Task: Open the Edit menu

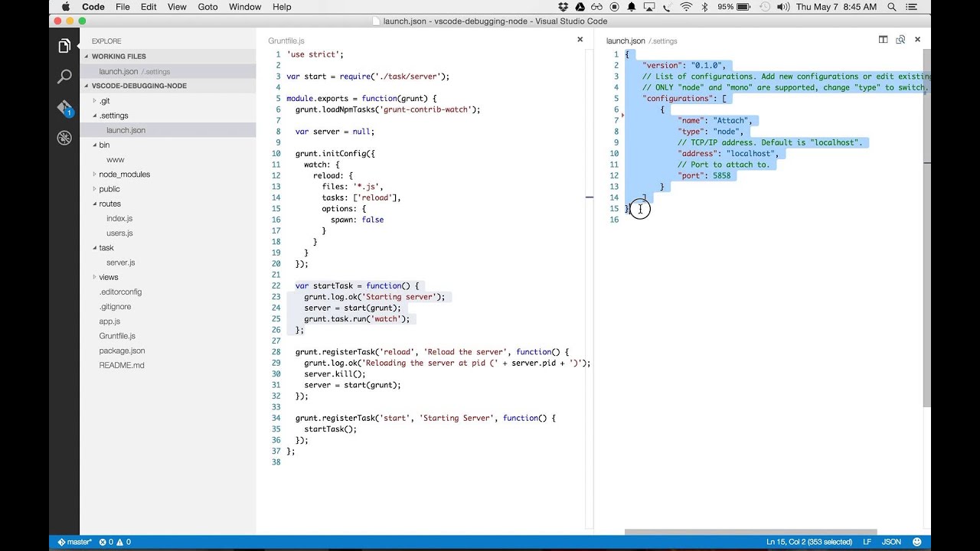Action: tap(149, 7)
